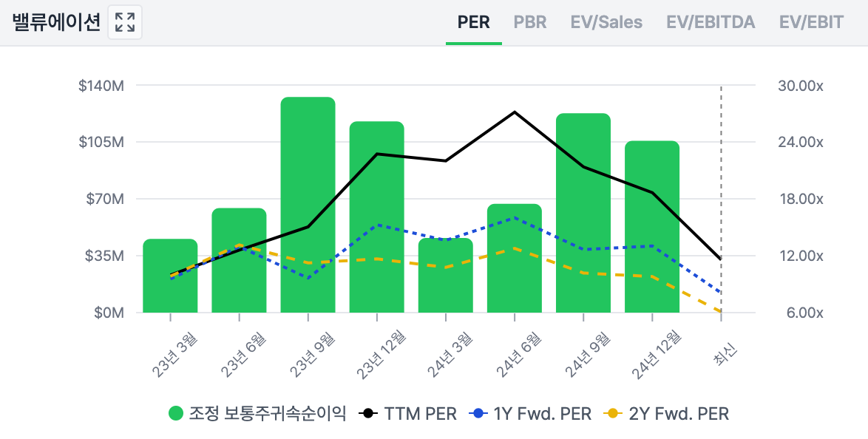Select the EV/EBIT tab
The image size is (868, 439).
pyautogui.click(x=811, y=22)
